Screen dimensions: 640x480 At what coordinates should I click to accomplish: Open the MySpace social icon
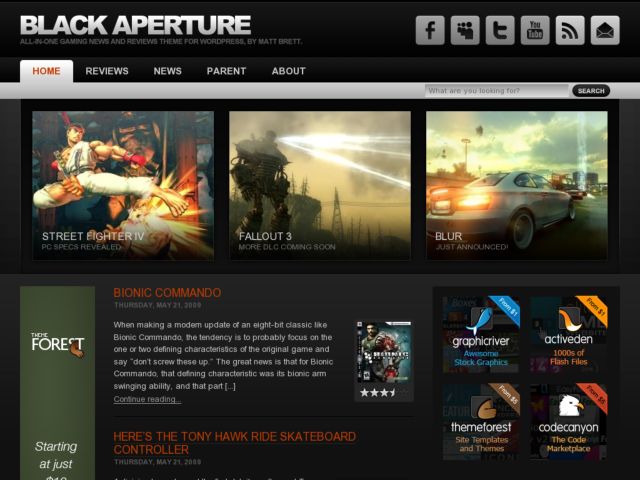(x=465, y=30)
